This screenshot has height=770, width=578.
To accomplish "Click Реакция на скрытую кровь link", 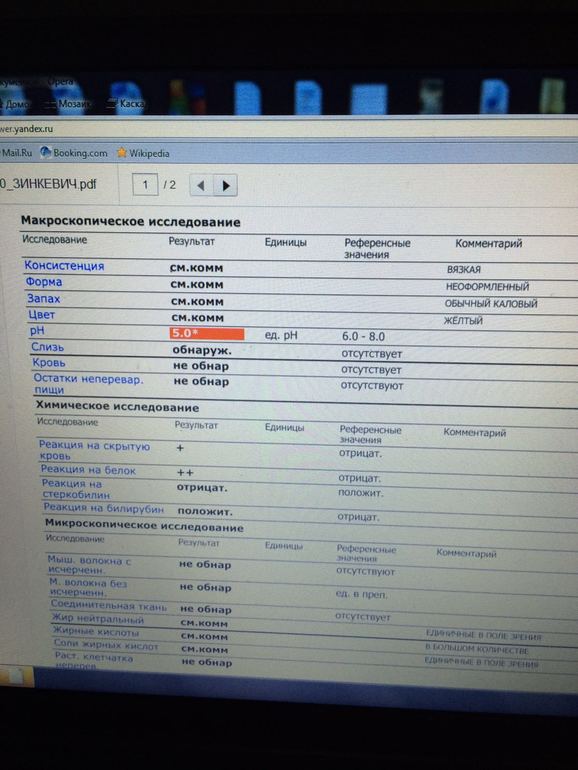I will (x=94, y=450).
